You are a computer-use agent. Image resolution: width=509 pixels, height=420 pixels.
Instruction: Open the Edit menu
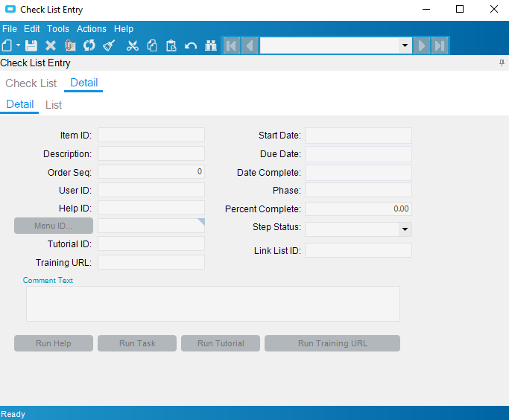tap(32, 29)
